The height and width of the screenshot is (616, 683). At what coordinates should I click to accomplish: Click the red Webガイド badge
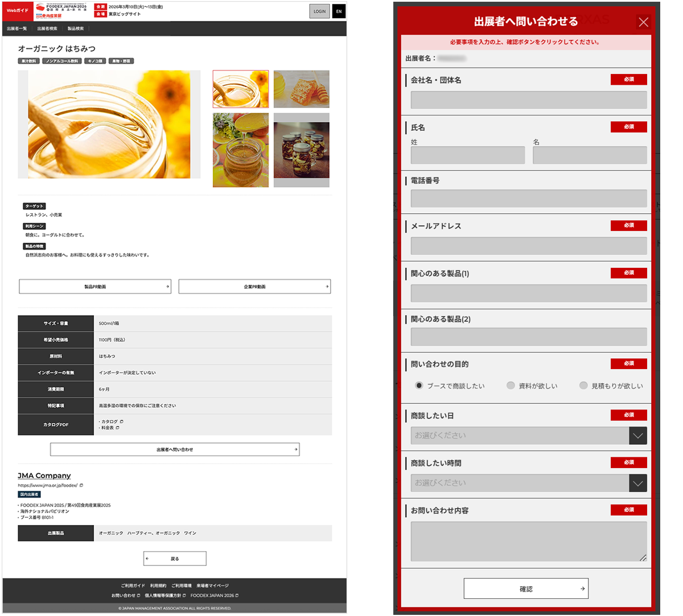18,11
